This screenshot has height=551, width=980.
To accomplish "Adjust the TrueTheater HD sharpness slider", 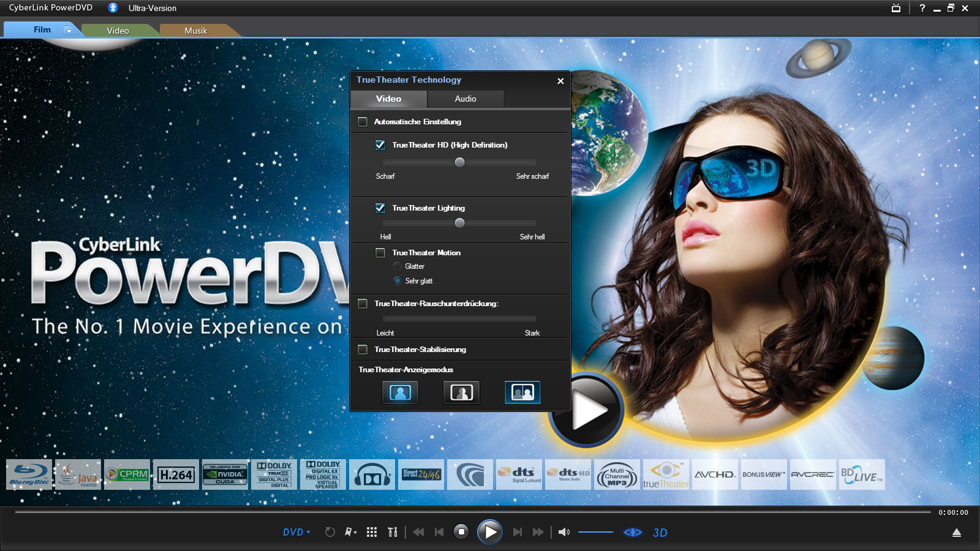I will click(460, 162).
